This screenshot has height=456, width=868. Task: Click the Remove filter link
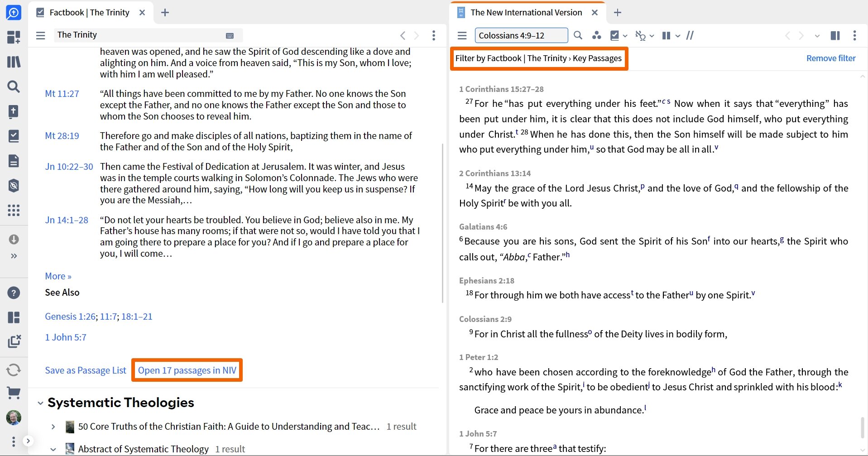831,58
